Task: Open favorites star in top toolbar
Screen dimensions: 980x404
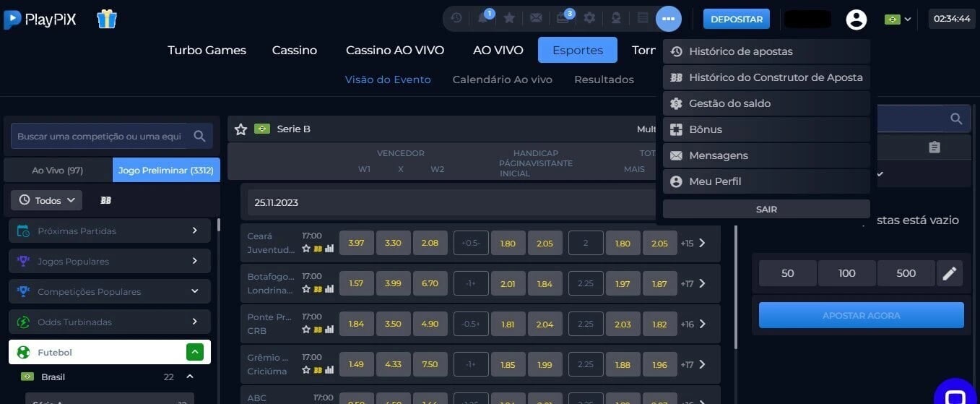Action: [x=509, y=19]
